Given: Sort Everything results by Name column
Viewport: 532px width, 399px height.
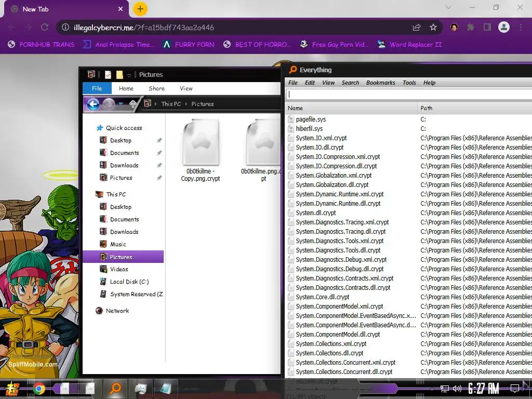Looking at the screenshot, I should [351, 108].
